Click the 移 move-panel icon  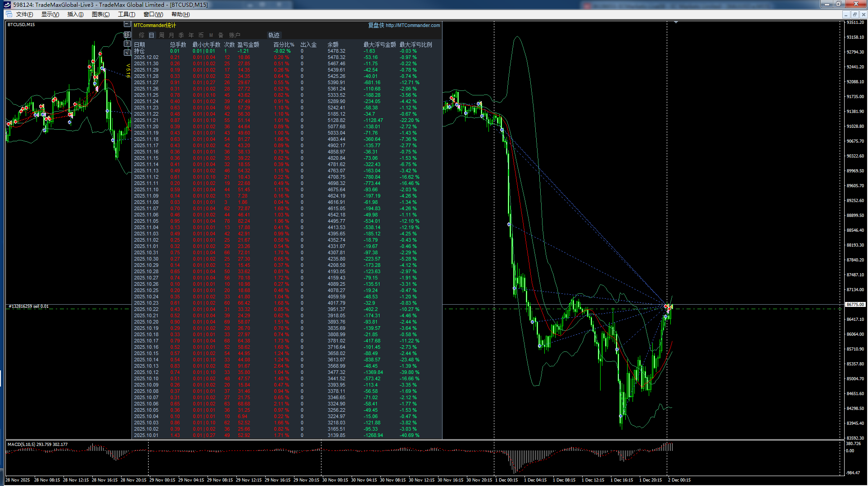pyautogui.click(x=127, y=35)
